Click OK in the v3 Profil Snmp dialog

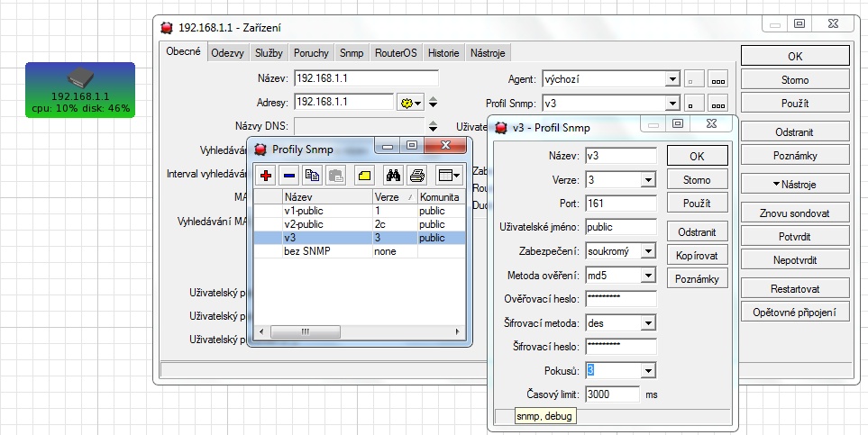697,156
